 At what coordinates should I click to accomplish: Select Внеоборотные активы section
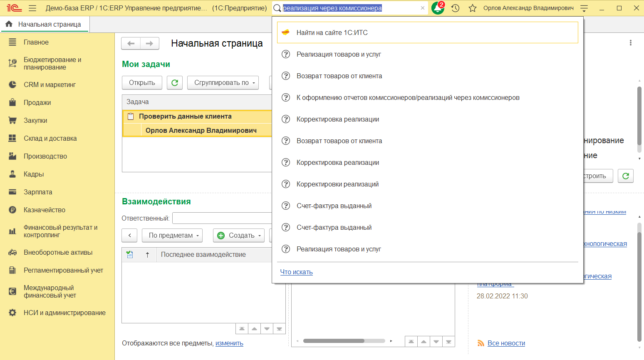point(58,253)
